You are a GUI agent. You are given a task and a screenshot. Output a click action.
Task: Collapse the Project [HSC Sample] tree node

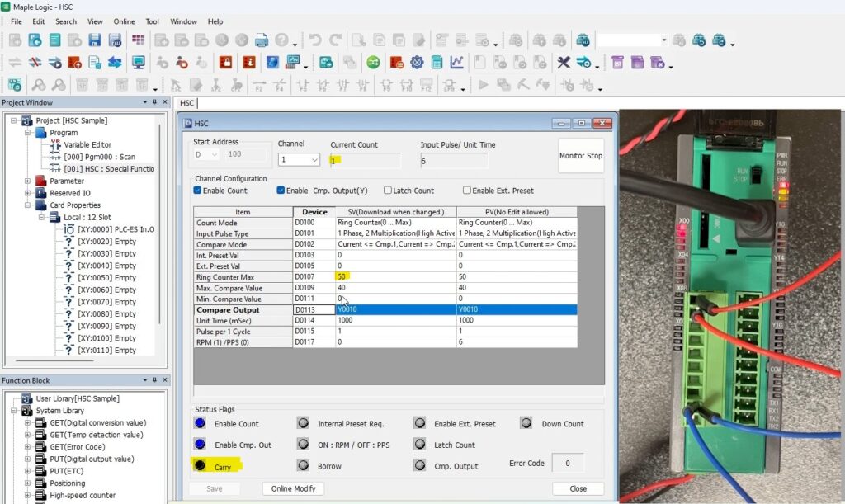click(14, 120)
